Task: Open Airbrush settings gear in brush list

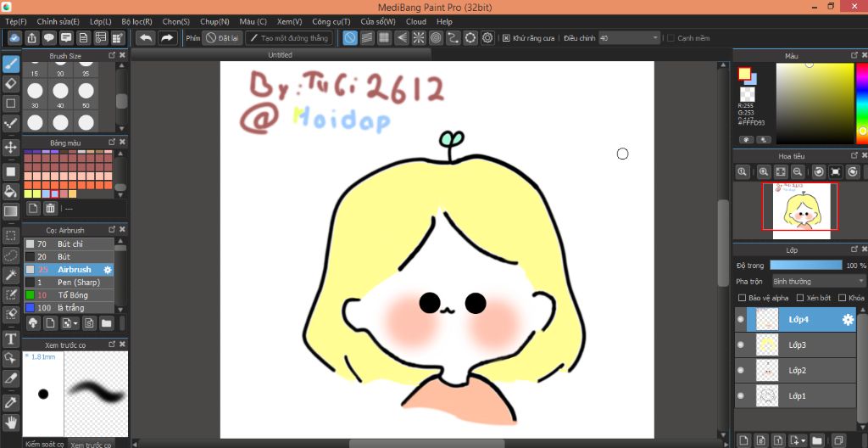Action: (108, 270)
